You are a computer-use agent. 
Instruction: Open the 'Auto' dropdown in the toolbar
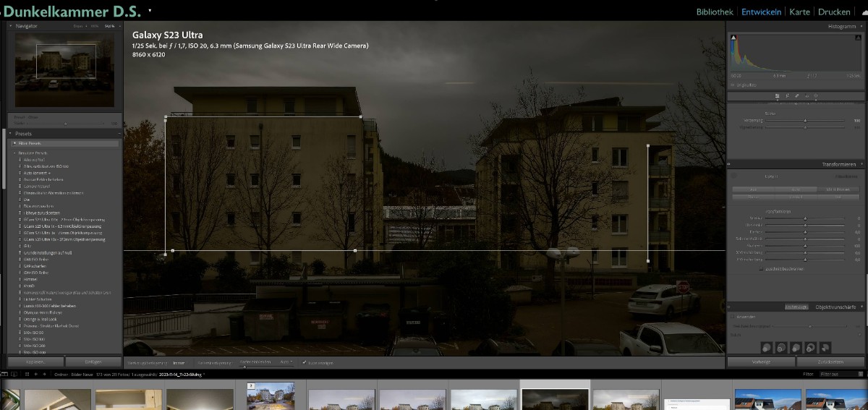point(286,362)
